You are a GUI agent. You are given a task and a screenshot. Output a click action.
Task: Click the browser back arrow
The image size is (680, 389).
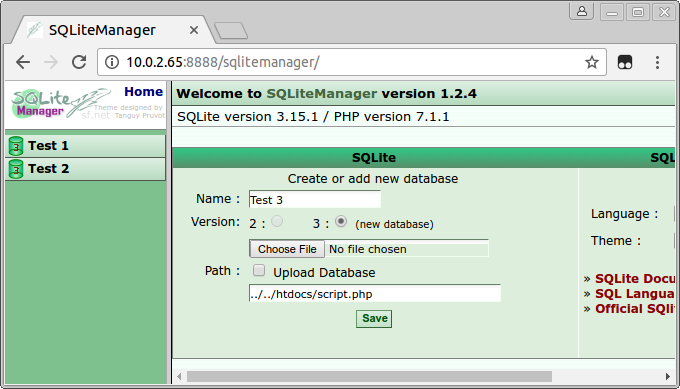pyautogui.click(x=23, y=62)
